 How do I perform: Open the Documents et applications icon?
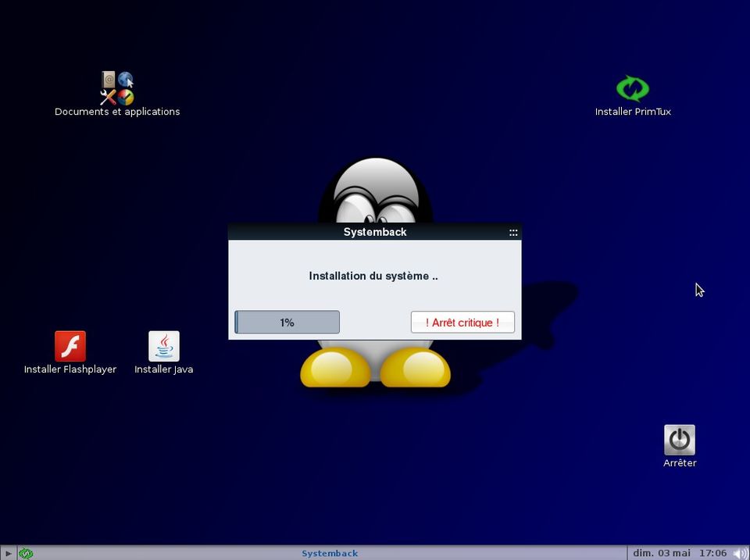[x=116, y=86]
